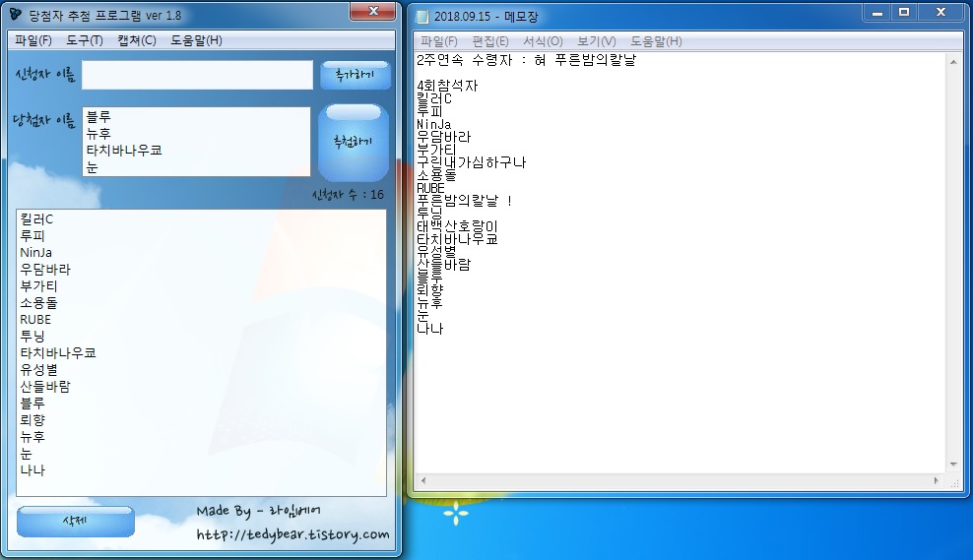
Task: Open the 캡쳐(C) menu
Action: [x=136, y=40]
